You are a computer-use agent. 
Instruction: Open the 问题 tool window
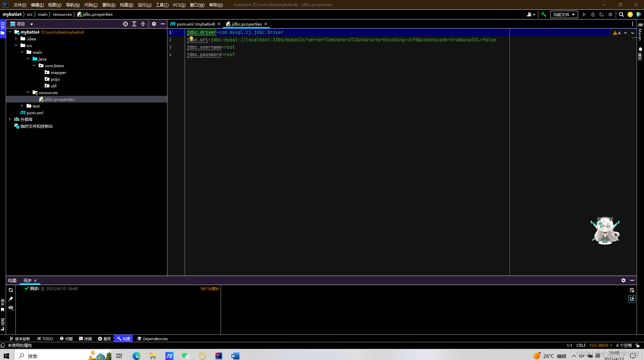point(66,338)
